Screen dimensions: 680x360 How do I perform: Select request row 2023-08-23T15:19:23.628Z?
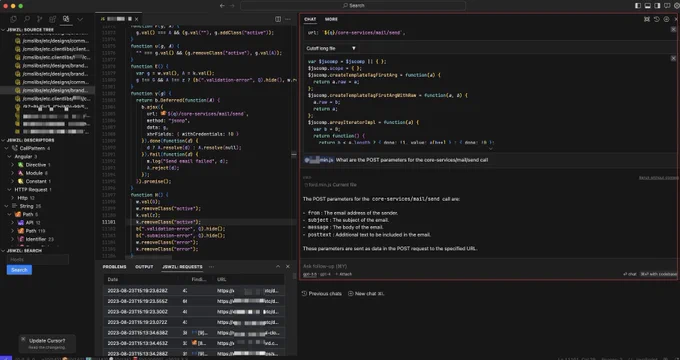(194, 291)
